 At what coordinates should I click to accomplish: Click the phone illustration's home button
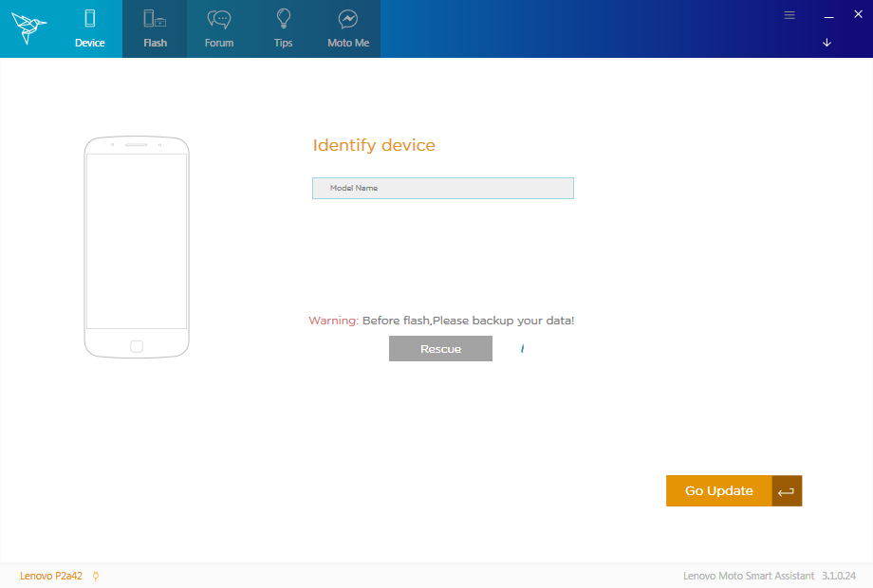137,346
